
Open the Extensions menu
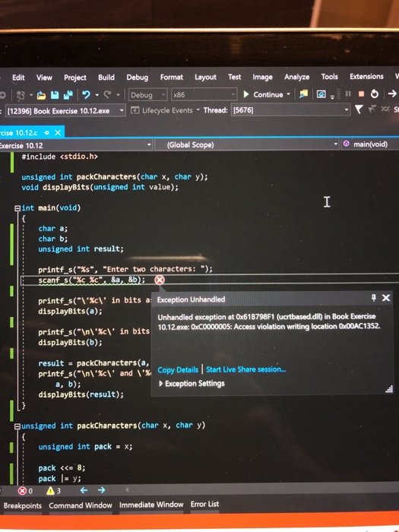366,76
